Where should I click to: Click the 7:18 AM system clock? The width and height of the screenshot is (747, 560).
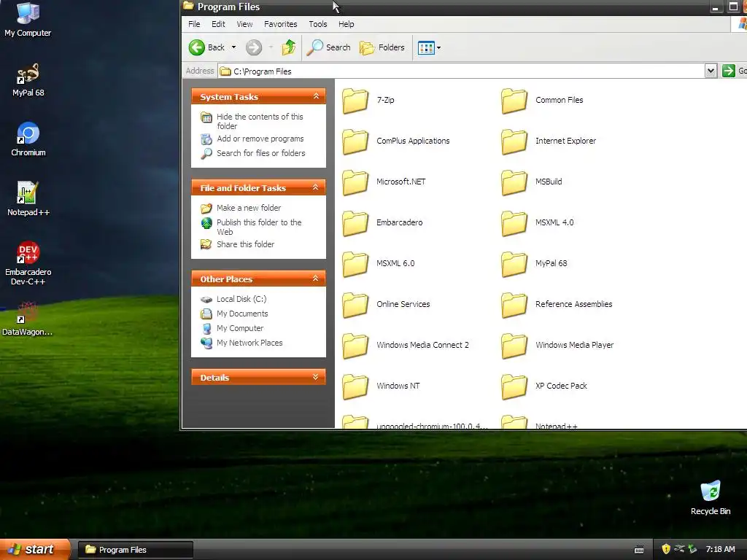(x=720, y=550)
